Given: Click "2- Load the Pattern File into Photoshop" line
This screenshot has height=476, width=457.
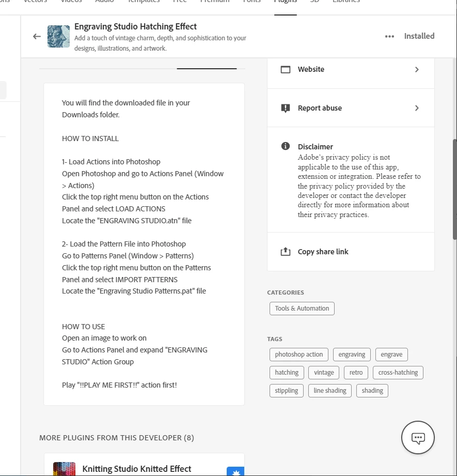Looking at the screenshot, I should tap(124, 244).
